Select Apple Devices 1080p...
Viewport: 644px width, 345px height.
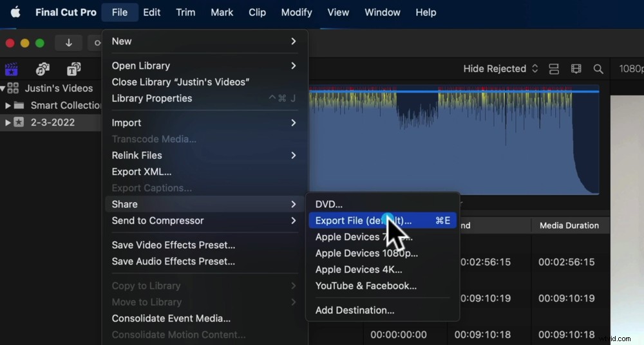point(383,253)
